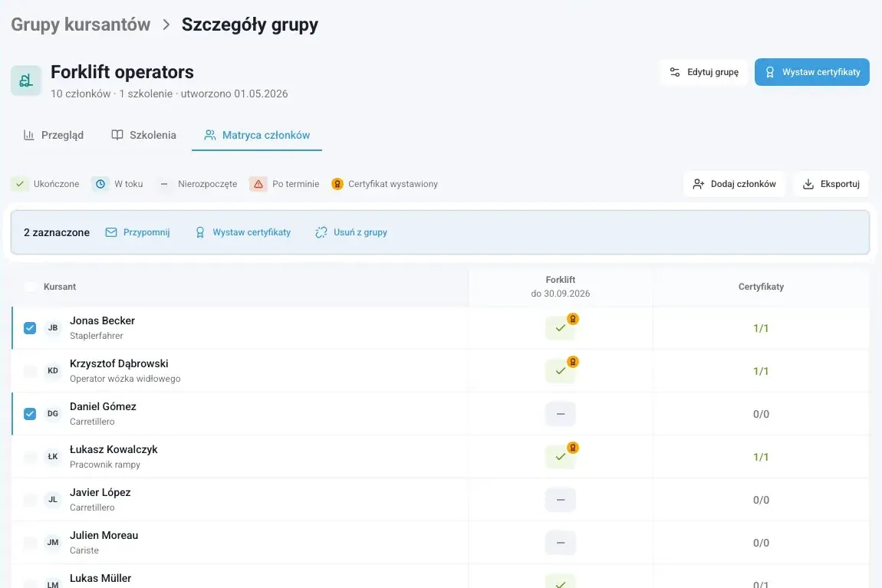Send reminder with Przypomnij action
882x588 pixels.
(138, 232)
